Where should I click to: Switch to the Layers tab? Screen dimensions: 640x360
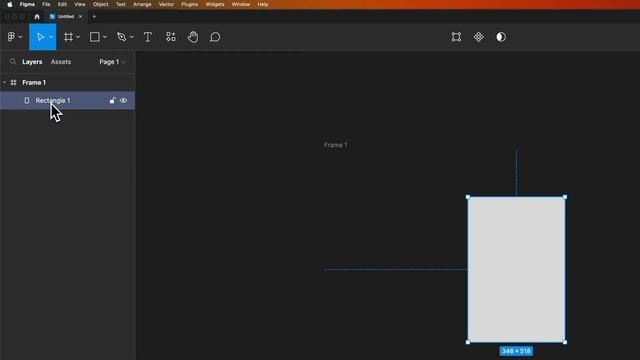pos(32,62)
